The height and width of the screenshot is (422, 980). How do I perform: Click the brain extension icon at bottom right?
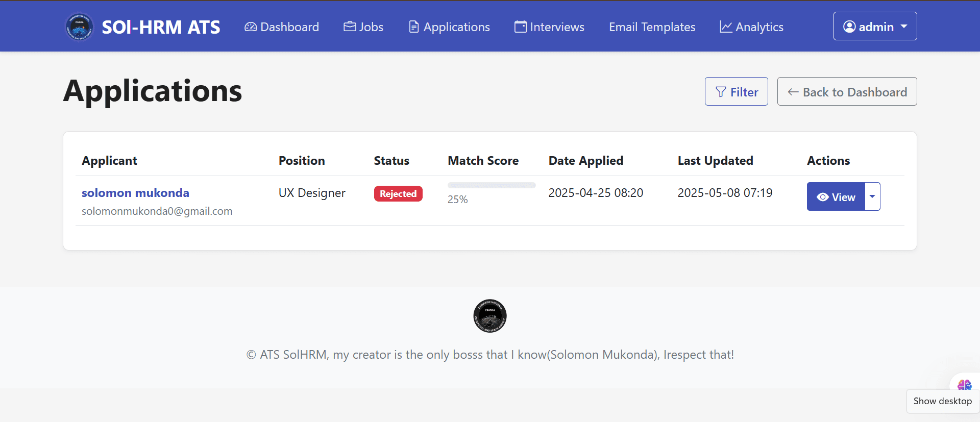pyautogui.click(x=964, y=384)
